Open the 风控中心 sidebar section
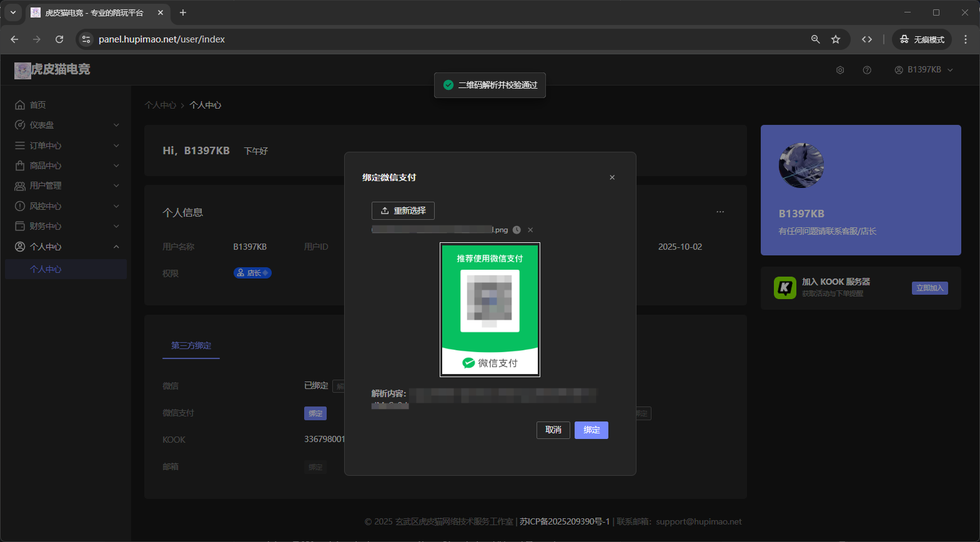This screenshot has height=542, width=980. click(x=66, y=206)
